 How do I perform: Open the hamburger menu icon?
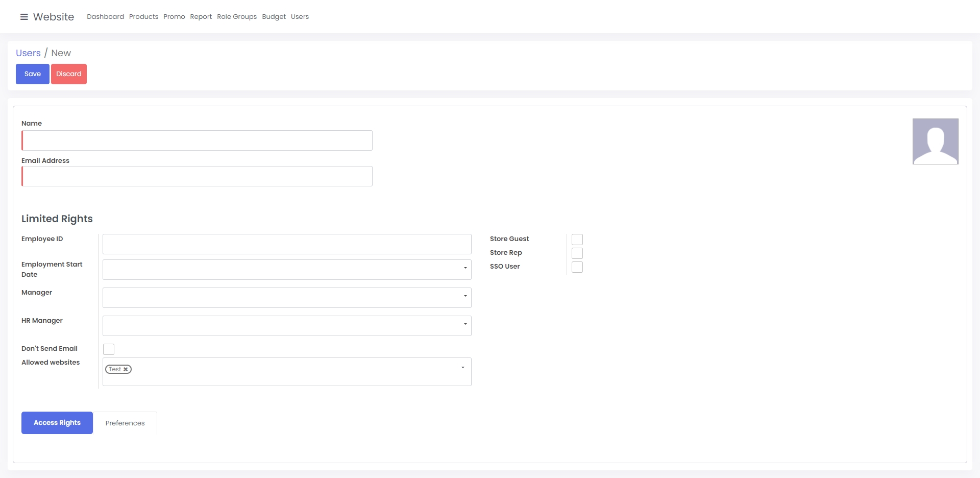point(24,17)
